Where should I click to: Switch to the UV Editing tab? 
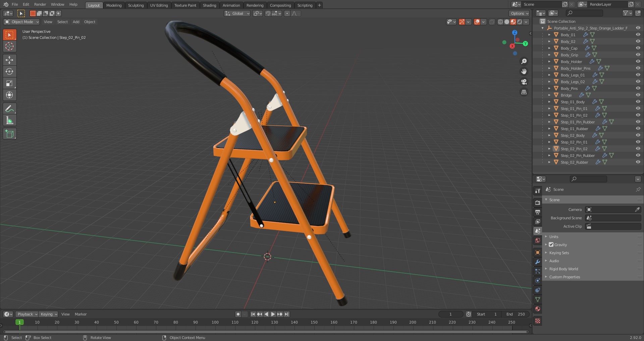(x=159, y=5)
